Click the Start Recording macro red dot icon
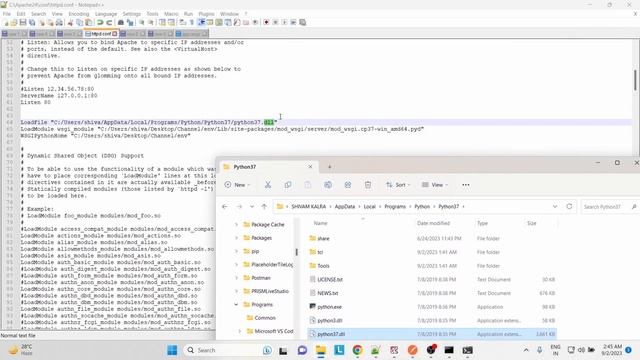The image size is (640, 360). click(266, 22)
